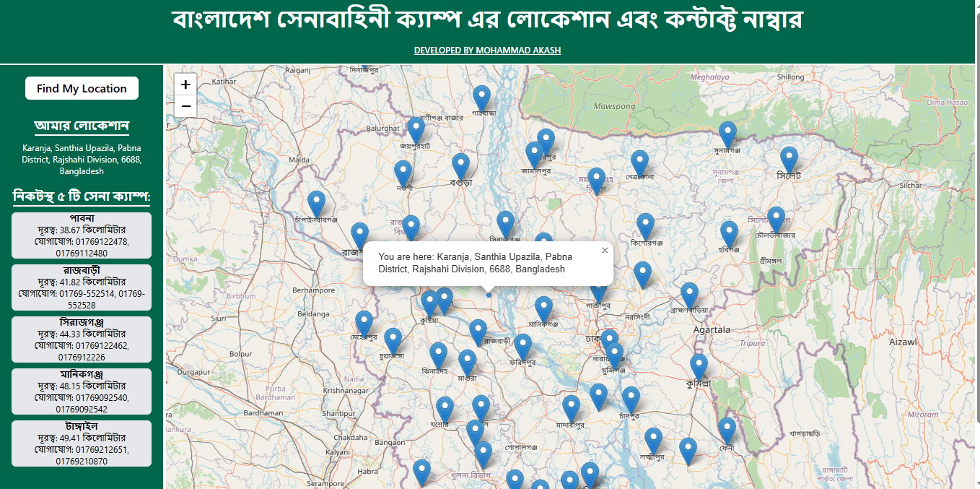This screenshot has width=980, height=489.
Task: Select the সিরাজগঞ্জ camp card in sidebar
Action: point(82,339)
